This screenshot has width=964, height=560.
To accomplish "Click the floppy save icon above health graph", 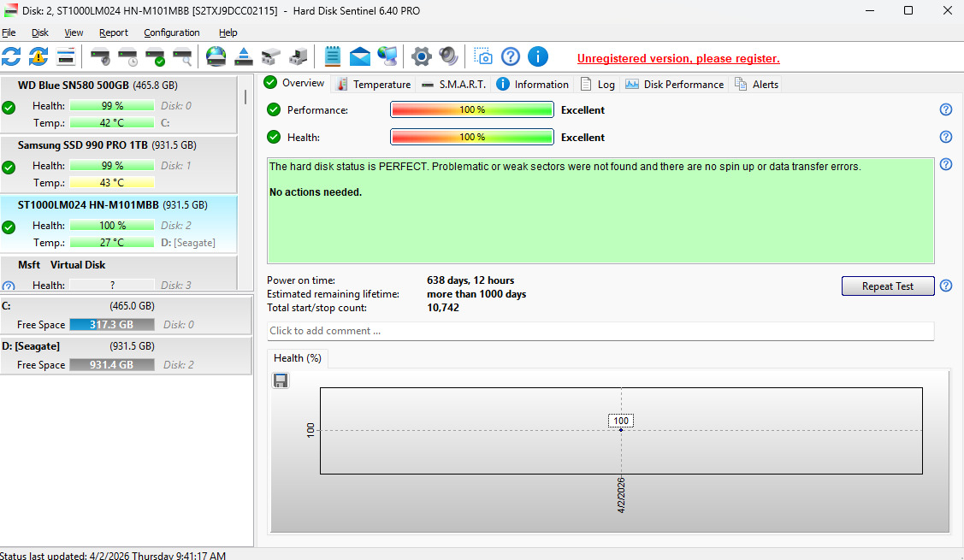I will [x=281, y=380].
